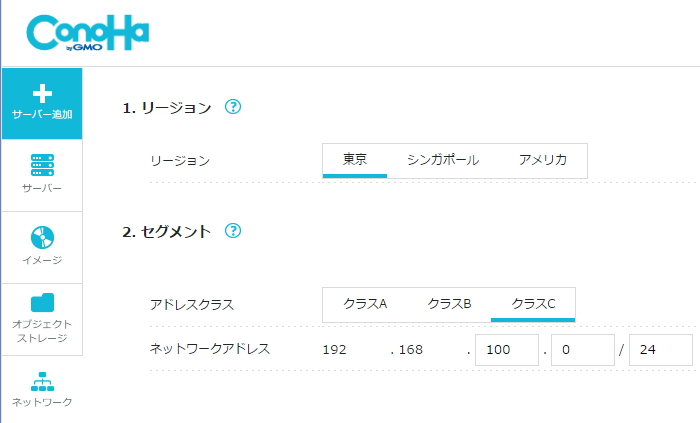
Task: Open the サーバー server list icon
Action: coord(41,165)
